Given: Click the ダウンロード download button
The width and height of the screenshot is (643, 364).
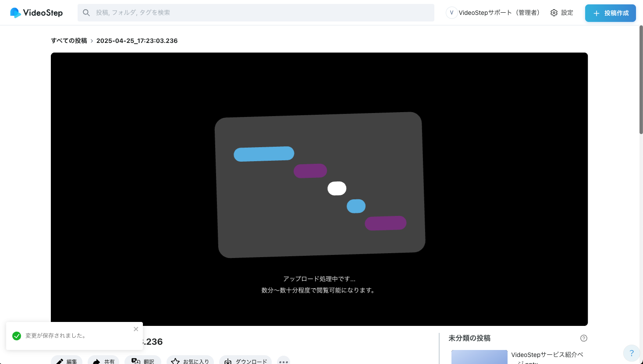Looking at the screenshot, I should [245, 360].
